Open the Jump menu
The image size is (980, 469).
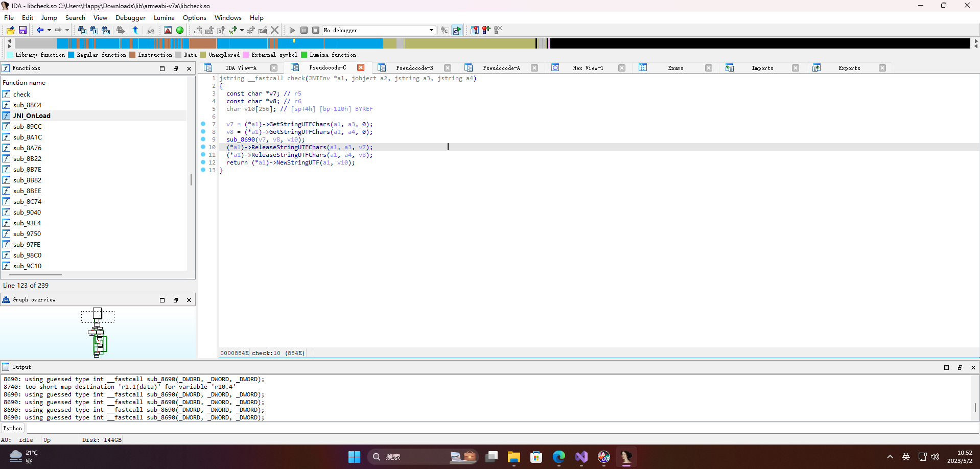click(49, 17)
